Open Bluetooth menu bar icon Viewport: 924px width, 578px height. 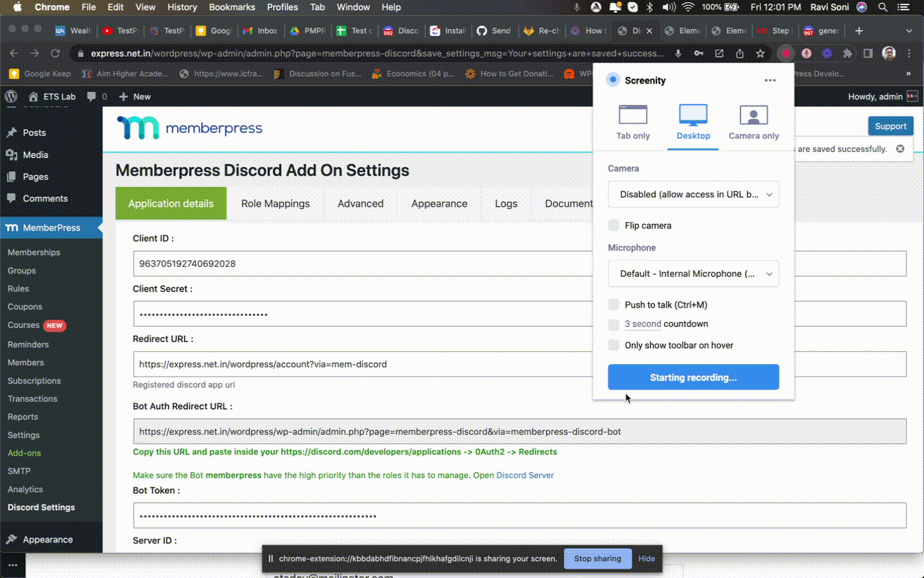[x=649, y=7]
